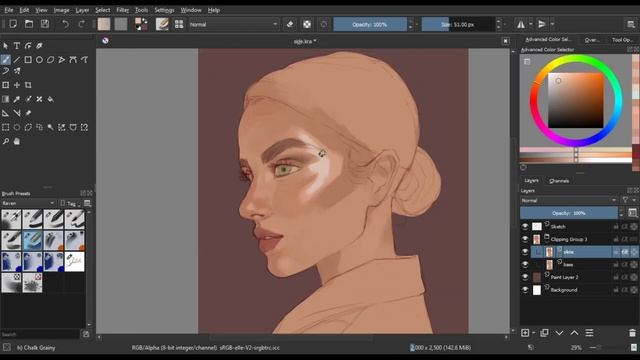Select the Freehand Brush tool
Image resolution: width=640 pixels, height=360 pixels.
[6, 60]
